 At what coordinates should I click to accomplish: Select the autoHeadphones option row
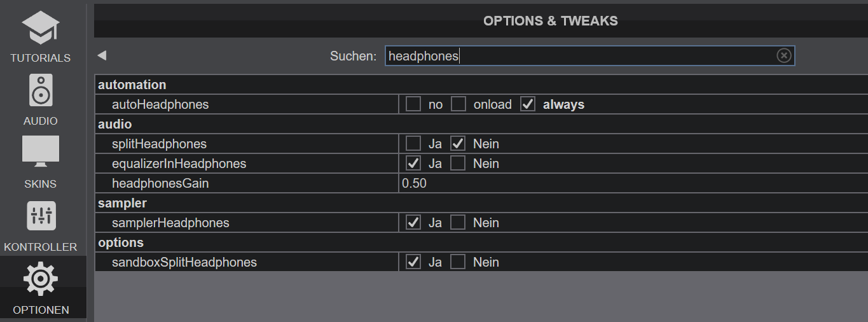click(481, 104)
